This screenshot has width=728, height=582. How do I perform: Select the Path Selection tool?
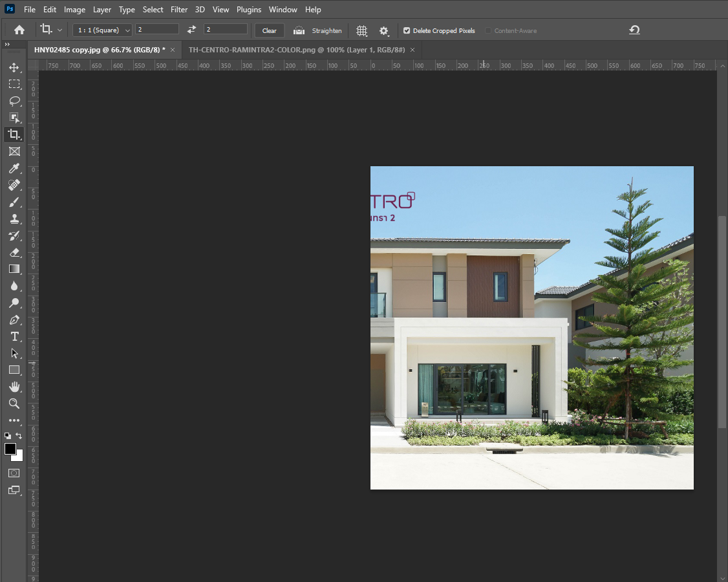[x=14, y=353]
